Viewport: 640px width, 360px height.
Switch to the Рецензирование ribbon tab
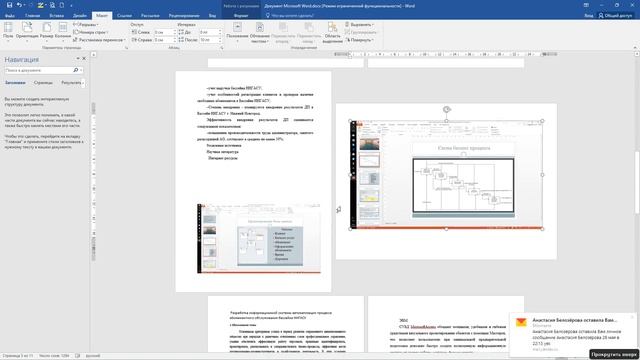click(184, 16)
